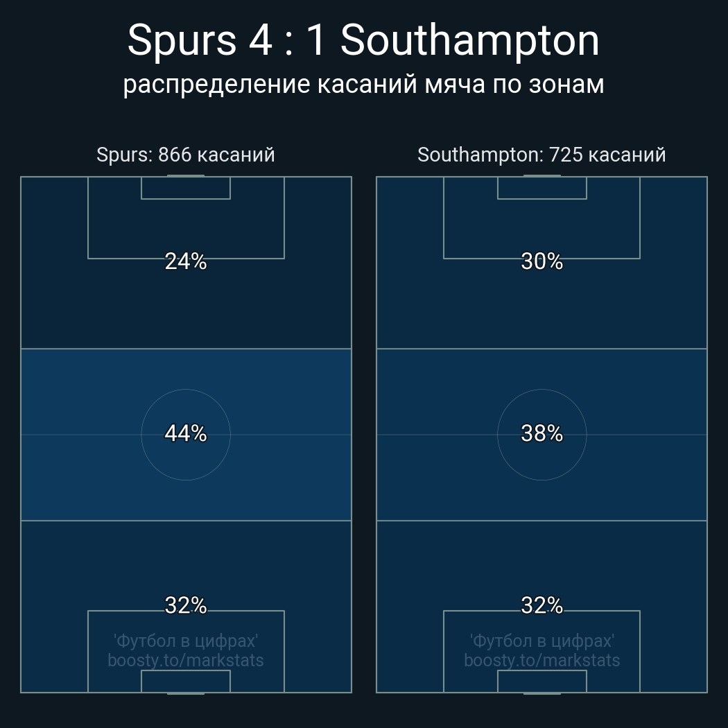This screenshot has width=728, height=728.
Task: Click the 38% label in Southampton midfield
Action: coord(541,433)
